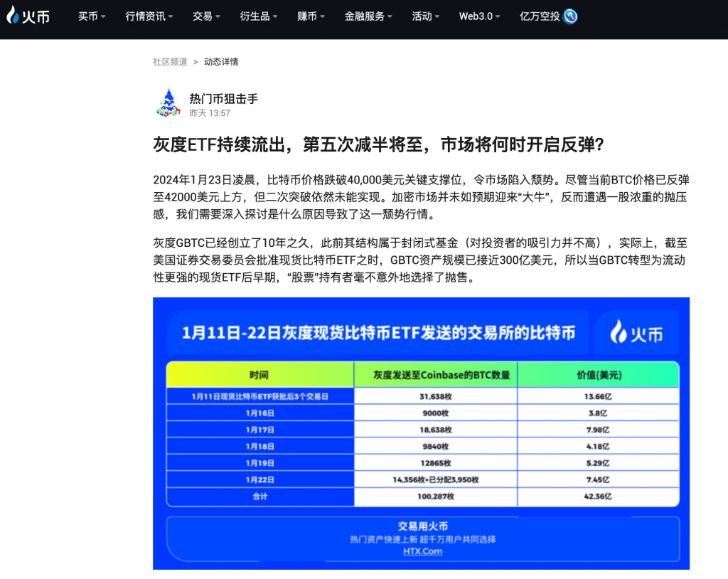Click the 热门资产快速上新 slogan text

point(422,539)
